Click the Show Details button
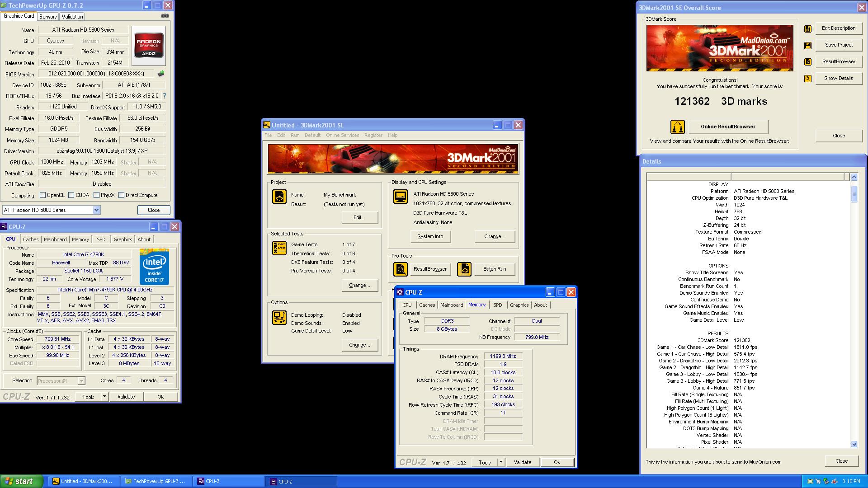 click(839, 78)
